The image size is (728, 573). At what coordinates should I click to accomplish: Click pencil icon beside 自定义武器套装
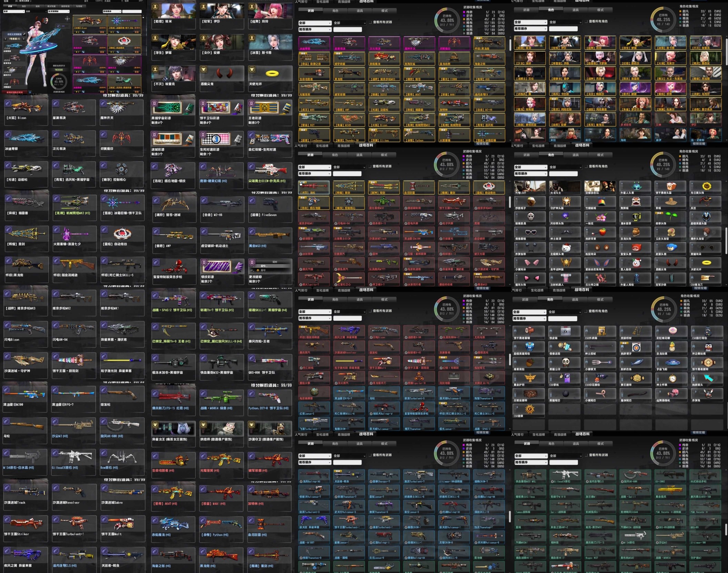pyautogui.click(x=24, y=34)
